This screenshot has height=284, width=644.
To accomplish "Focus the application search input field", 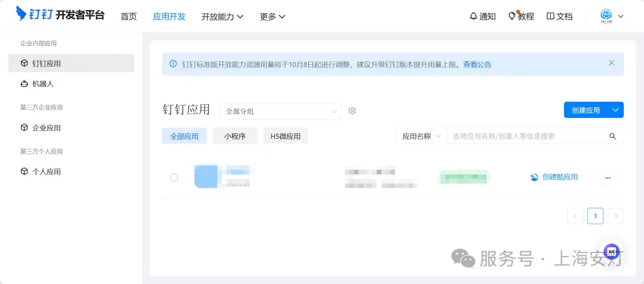I will (x=525, y=136).
